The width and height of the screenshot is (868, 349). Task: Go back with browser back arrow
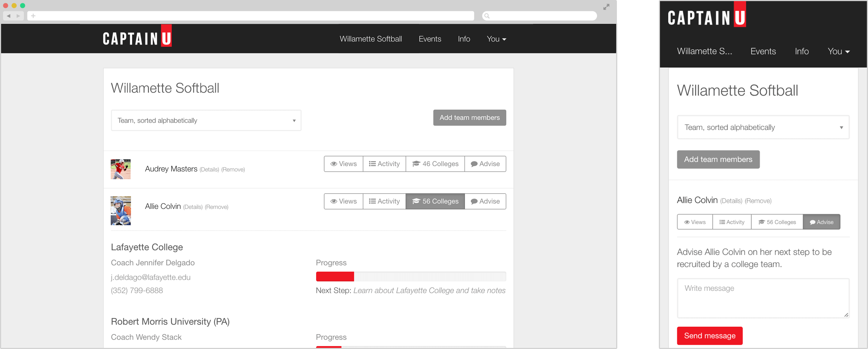(x=9, y=16)
